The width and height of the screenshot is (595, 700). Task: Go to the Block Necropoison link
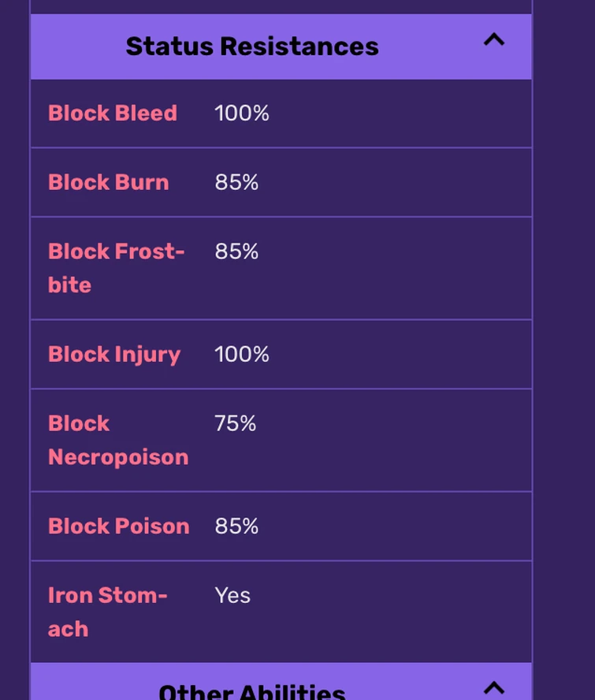[118, 440]
